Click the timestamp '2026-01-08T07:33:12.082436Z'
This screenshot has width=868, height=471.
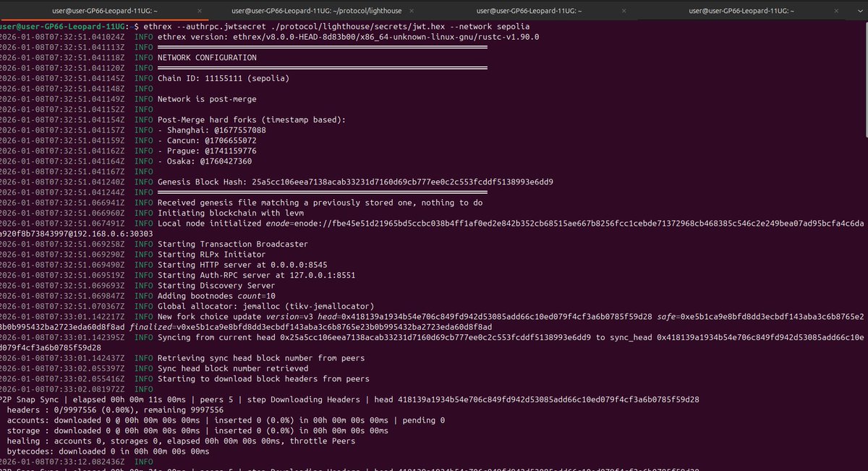tap(62, 462)
